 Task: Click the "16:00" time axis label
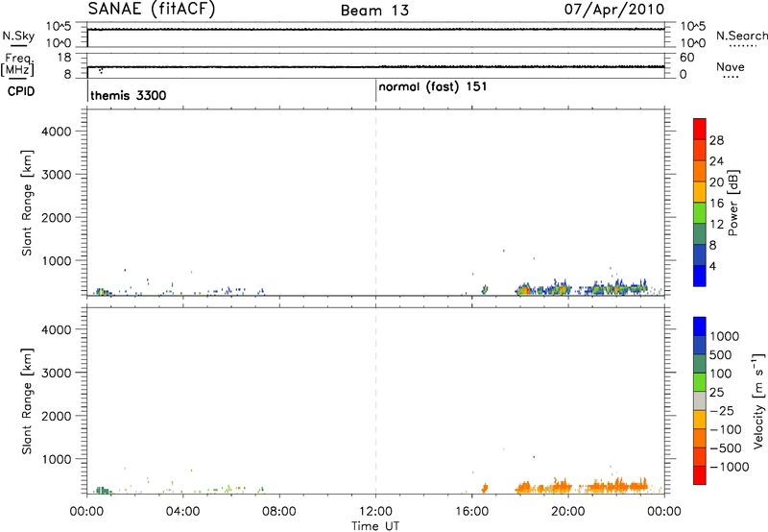tap(471, 512)
